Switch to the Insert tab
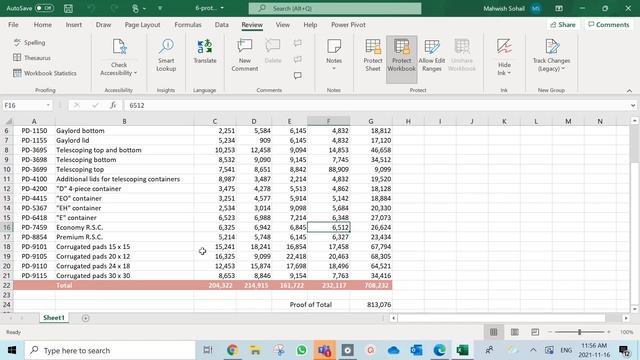640x360 pixels. click(73, 24)
